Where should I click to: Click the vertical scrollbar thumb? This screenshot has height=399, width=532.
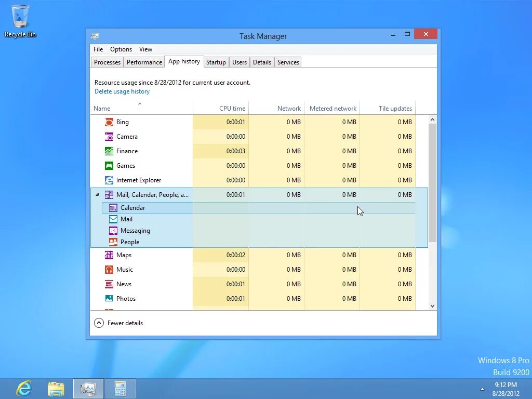click(x=432, y=183)
